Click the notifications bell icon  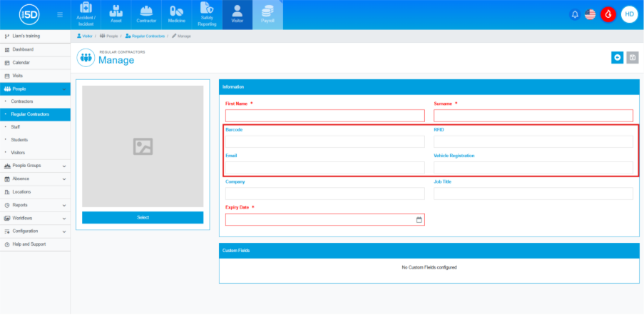click(x=575, y=14)
